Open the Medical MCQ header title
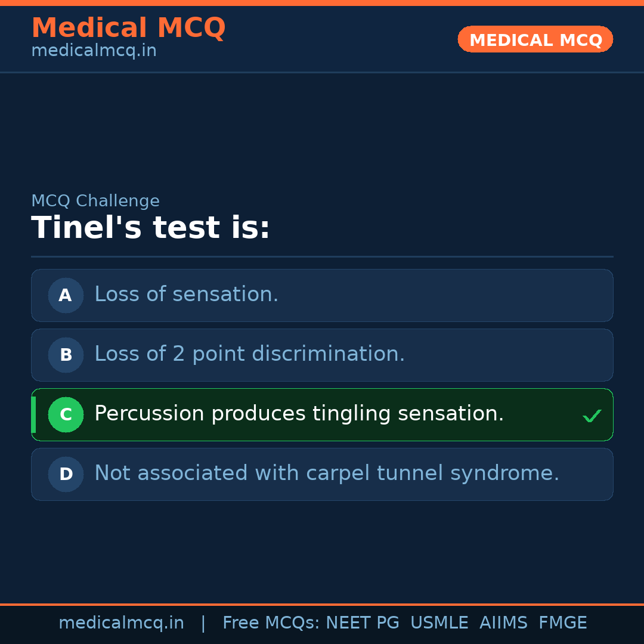 (x=128, y=28)
